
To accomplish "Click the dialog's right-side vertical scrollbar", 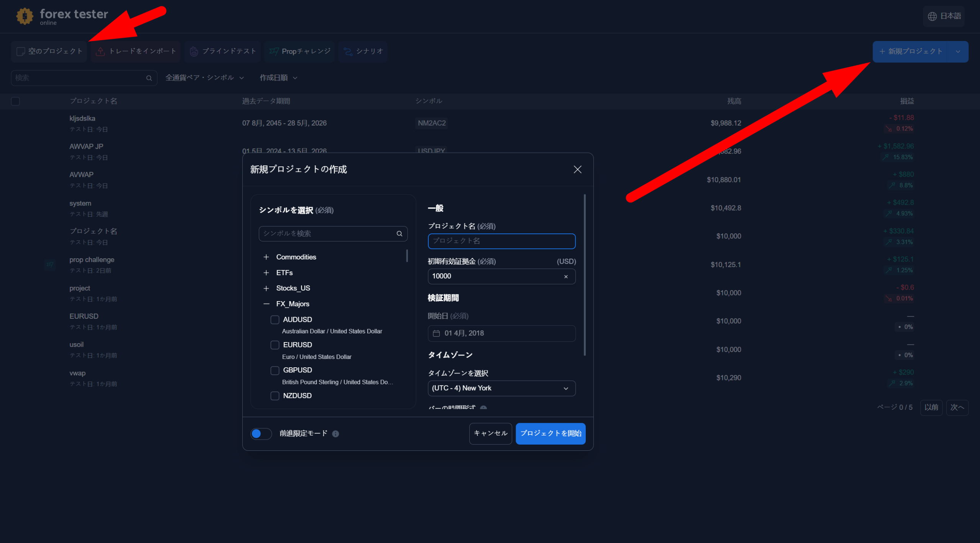I will (584, 275).
